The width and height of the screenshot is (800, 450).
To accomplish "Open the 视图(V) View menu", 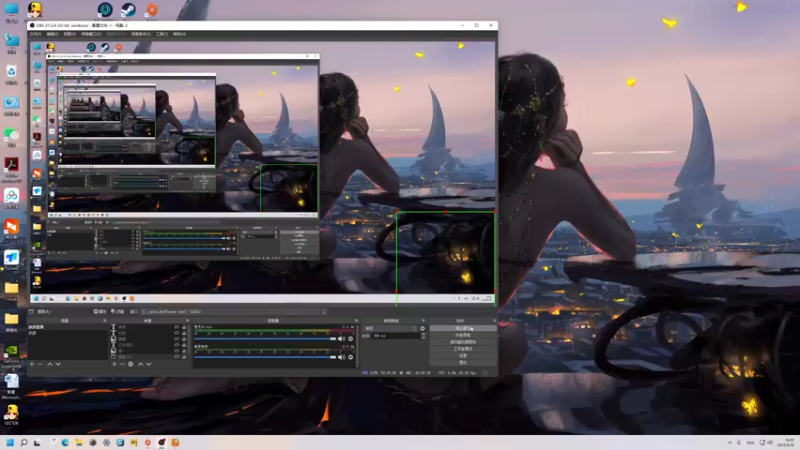I will click(x=69, y=34).
